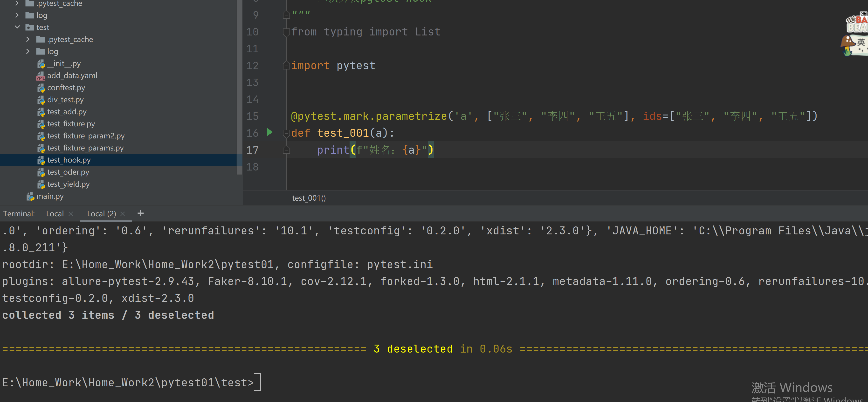Click test_001() breadcrumb below the editor
The width and height of the screenshot is (868, 402).
pyautogui.click(x=309, y=198)
